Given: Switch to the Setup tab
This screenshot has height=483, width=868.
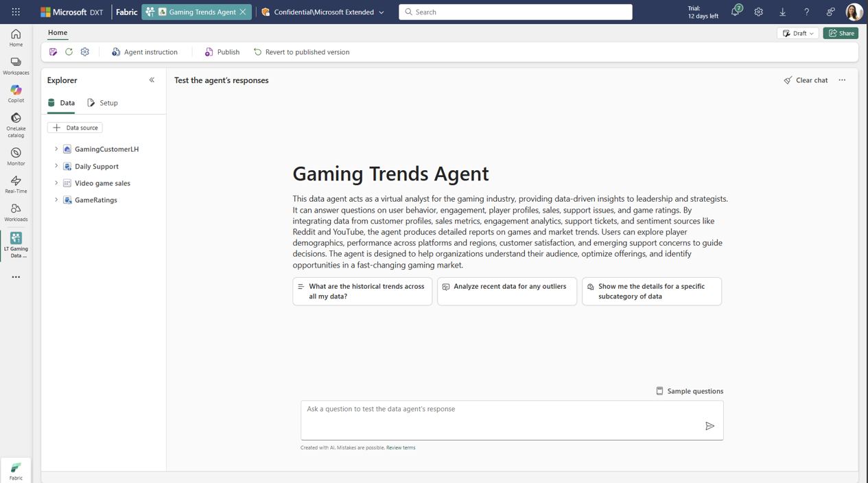Looking at the screenshot, I should click(102, 103).
